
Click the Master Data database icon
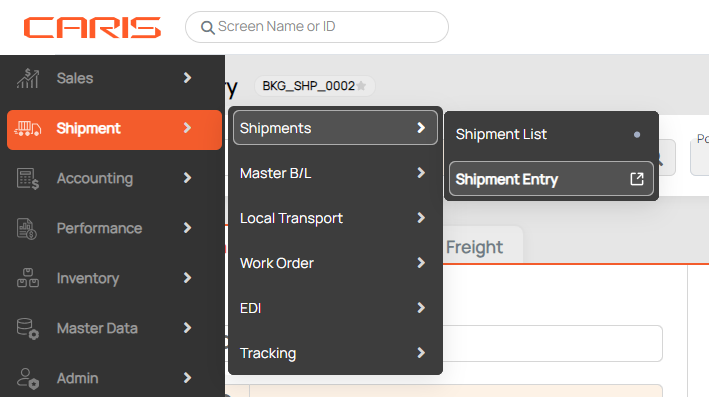pyautogui.click(x=28, y=328)
